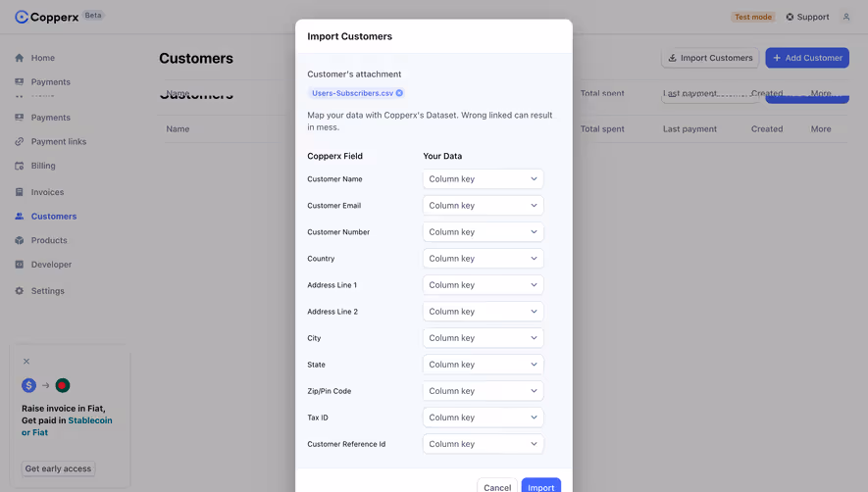Open the Home sidebar icon

pyautogui.click(x=20, y=58)
